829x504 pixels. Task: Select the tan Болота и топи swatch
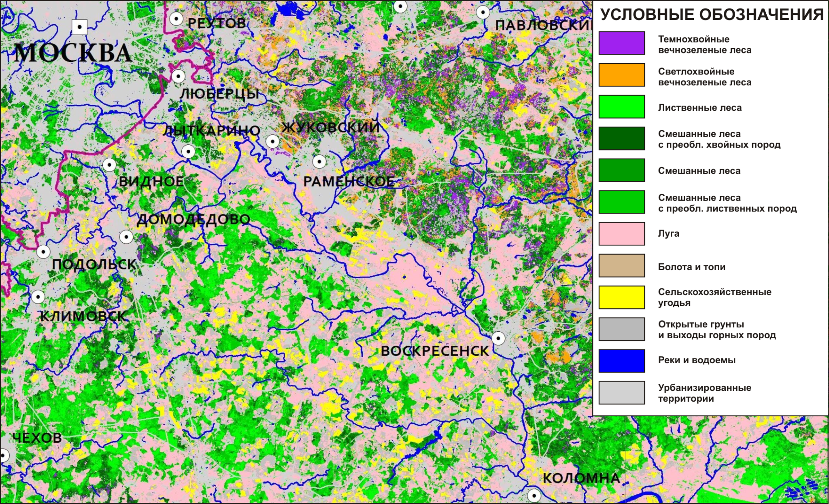pos(622,265)
